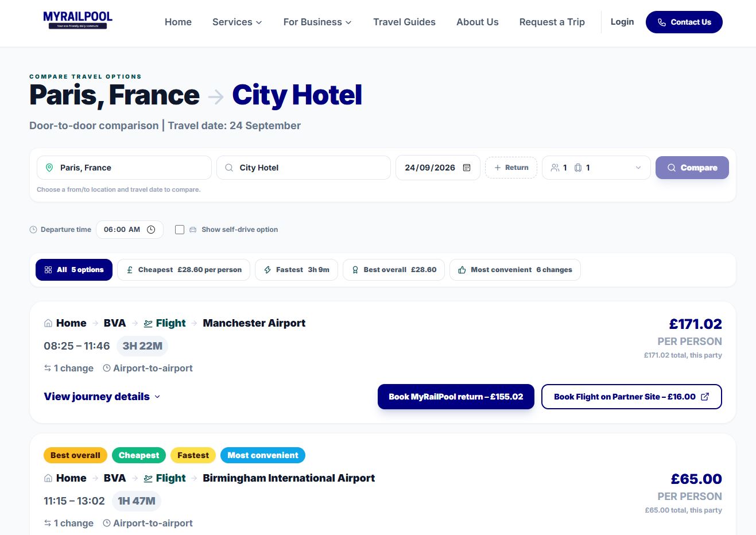Filter by Best overall £28.60
This screenshot has height=535, width=756.
pyautogui.click(x=394, y=270)
